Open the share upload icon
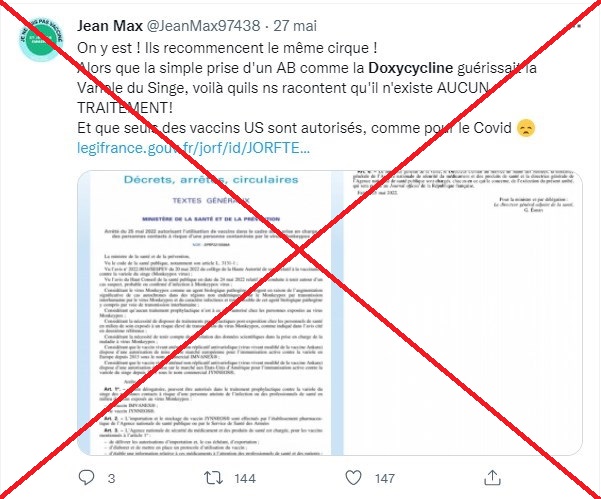The height and width of the screenshot is (499, 601). 493,478
